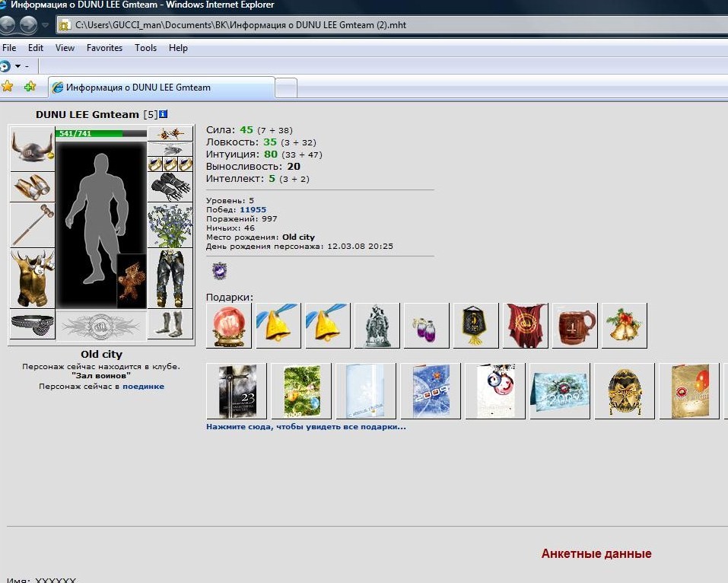Click the studded belt equipment slot
The image size is (728, 583).
(x=32, y=323)
